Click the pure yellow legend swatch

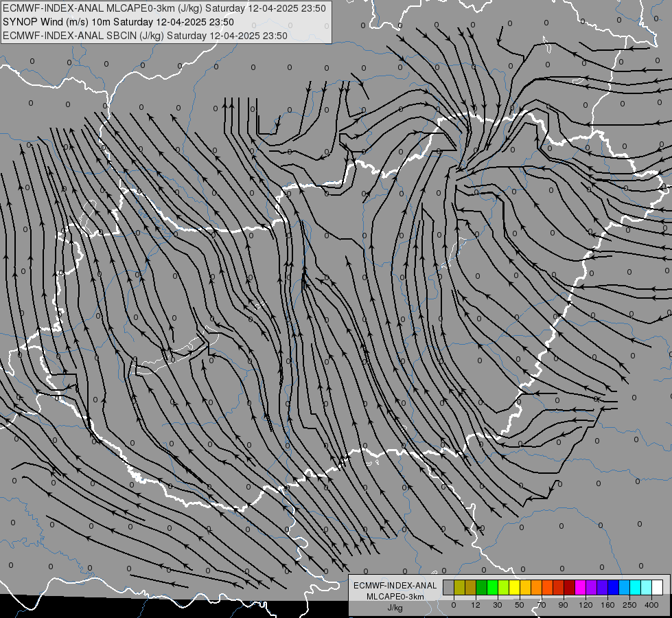514,587
